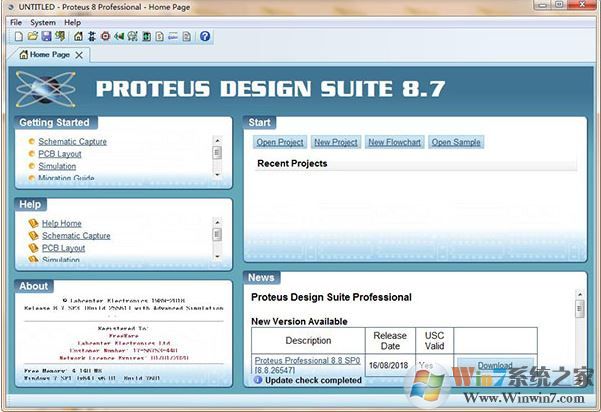The height and width of the screenshot is (412, 601).
Task: Click the Home Page toolbar icon
Action: pos(77,36)
